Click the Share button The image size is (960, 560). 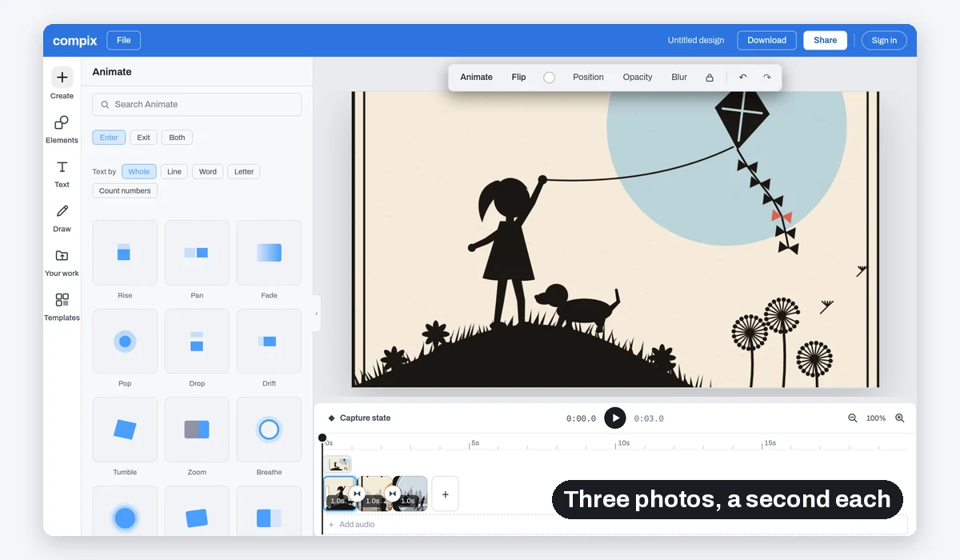(825, 40)
